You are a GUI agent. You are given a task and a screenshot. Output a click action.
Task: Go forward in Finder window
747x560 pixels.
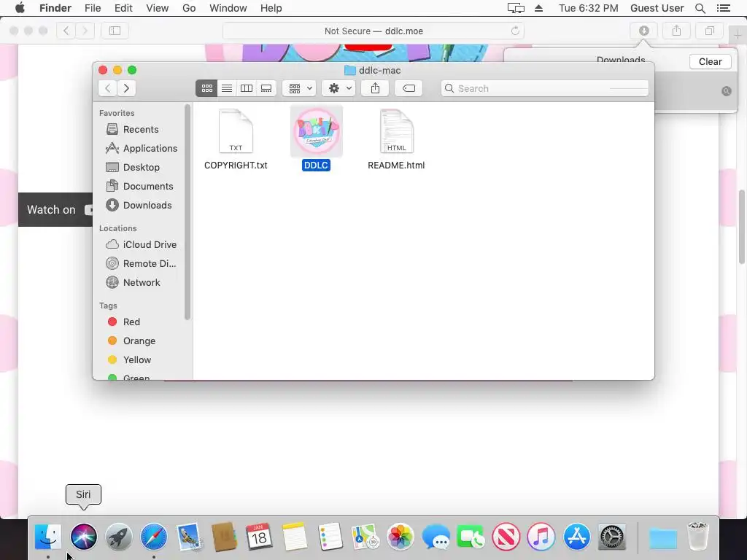[x=126, y=88]
